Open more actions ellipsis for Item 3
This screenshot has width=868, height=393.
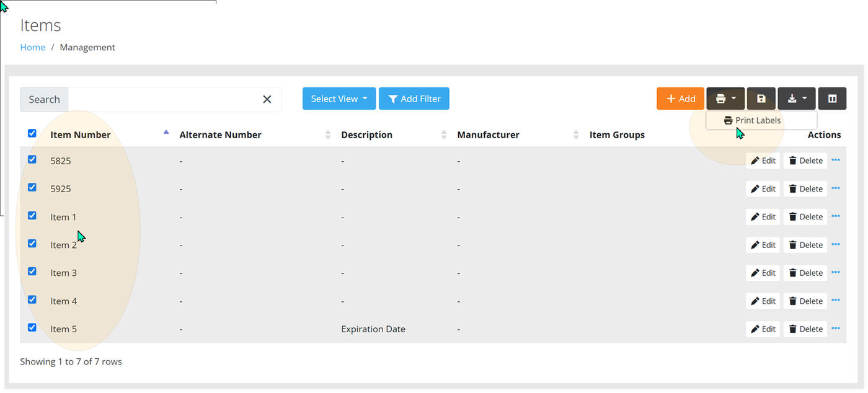836,272
